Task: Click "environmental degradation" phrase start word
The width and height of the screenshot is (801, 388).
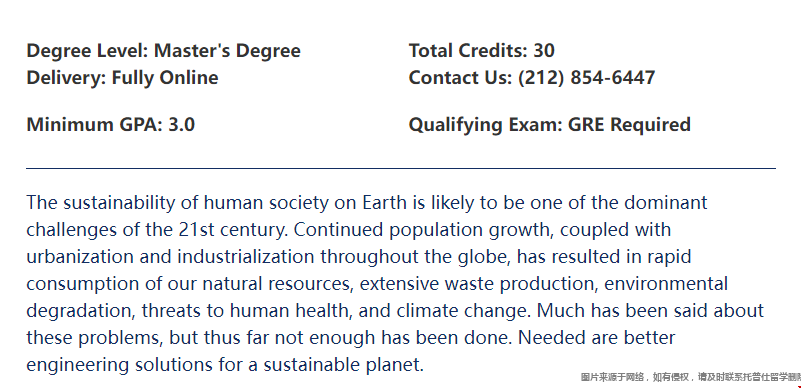Action: point(666,283)
